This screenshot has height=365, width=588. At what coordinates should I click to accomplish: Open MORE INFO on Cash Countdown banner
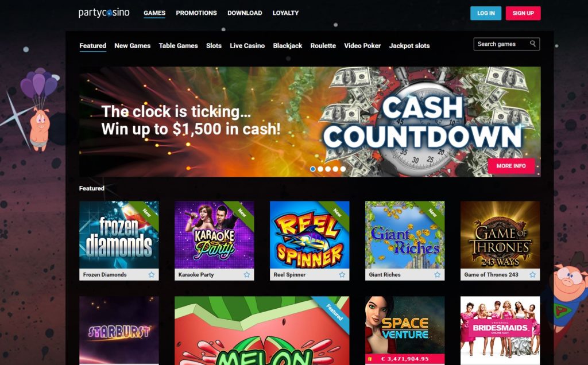click(511, 166)
